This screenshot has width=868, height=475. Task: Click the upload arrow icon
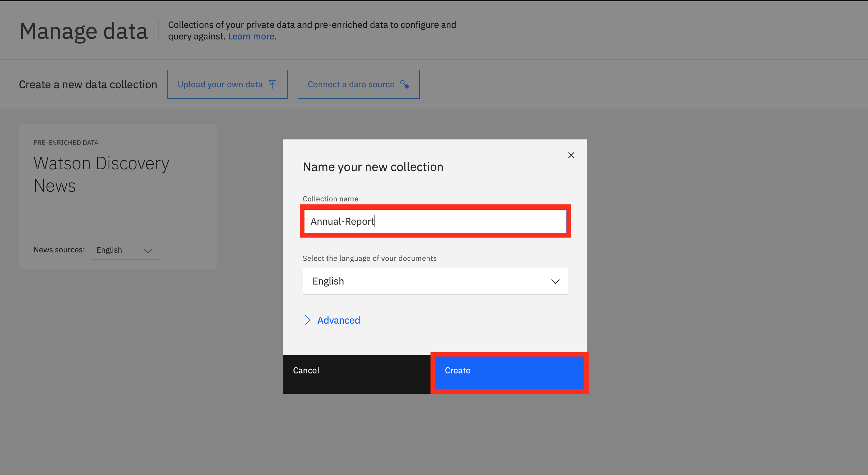273,84
